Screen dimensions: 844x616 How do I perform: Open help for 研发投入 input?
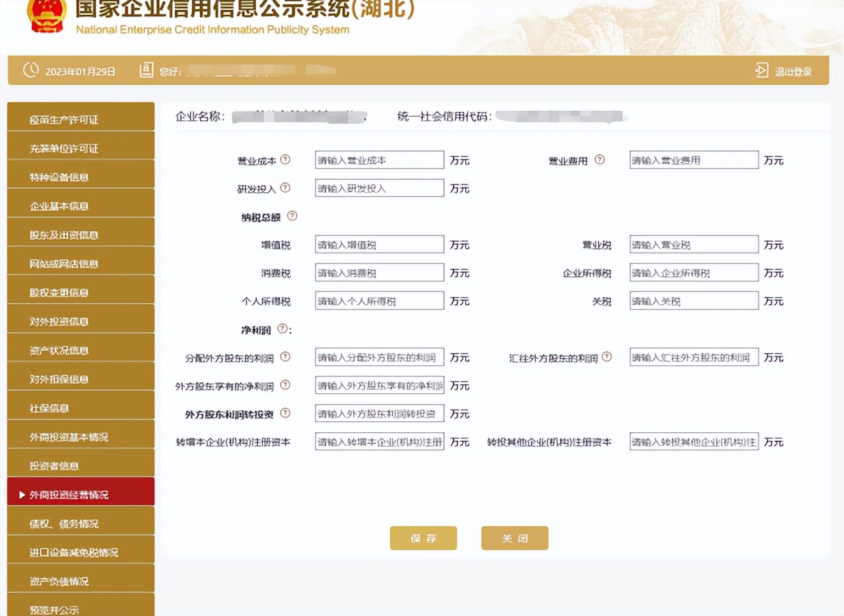(286, 187)
